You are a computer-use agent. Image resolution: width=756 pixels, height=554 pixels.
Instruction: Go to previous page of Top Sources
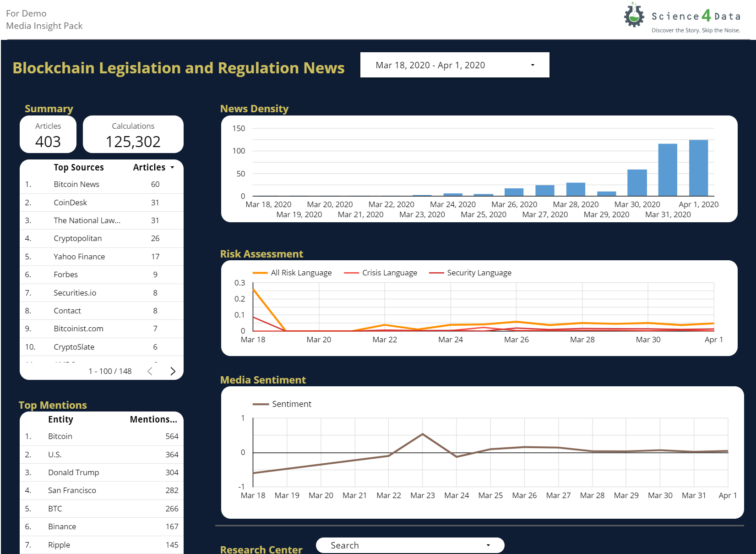click(150, 371)
